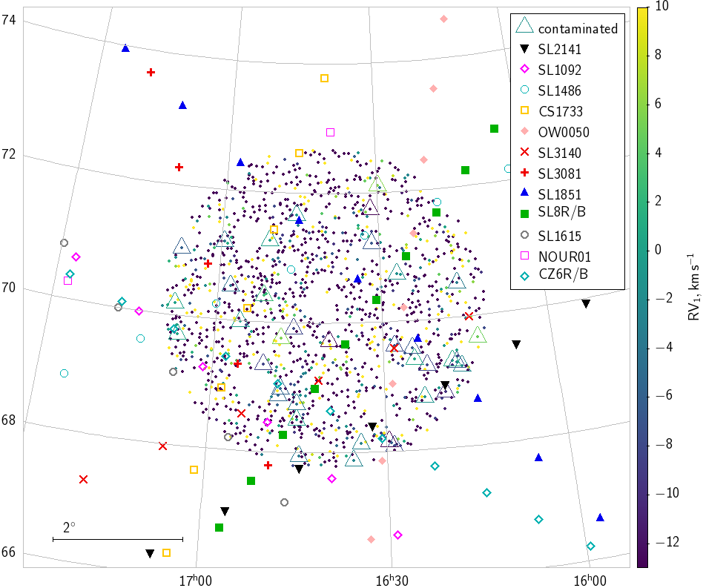Click the colorbar tick label '−2'

tap(664, 298)
